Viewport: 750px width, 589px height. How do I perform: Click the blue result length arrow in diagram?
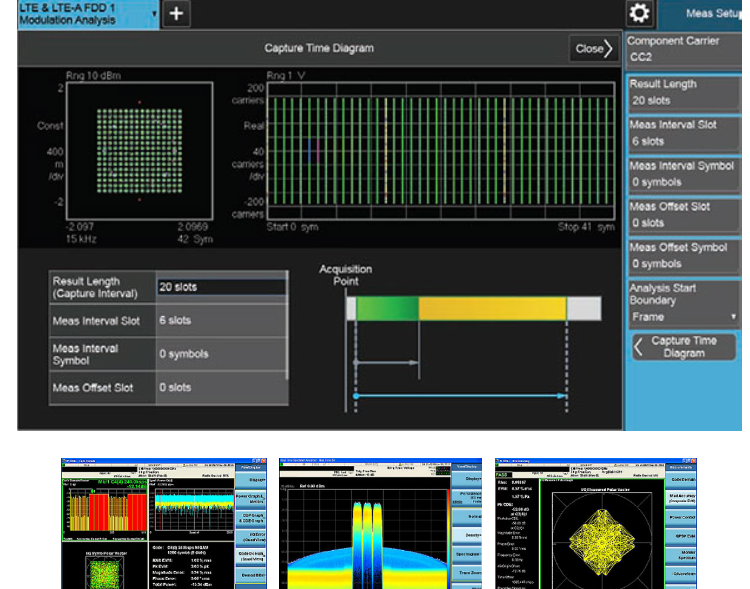(x=461, y=396)
